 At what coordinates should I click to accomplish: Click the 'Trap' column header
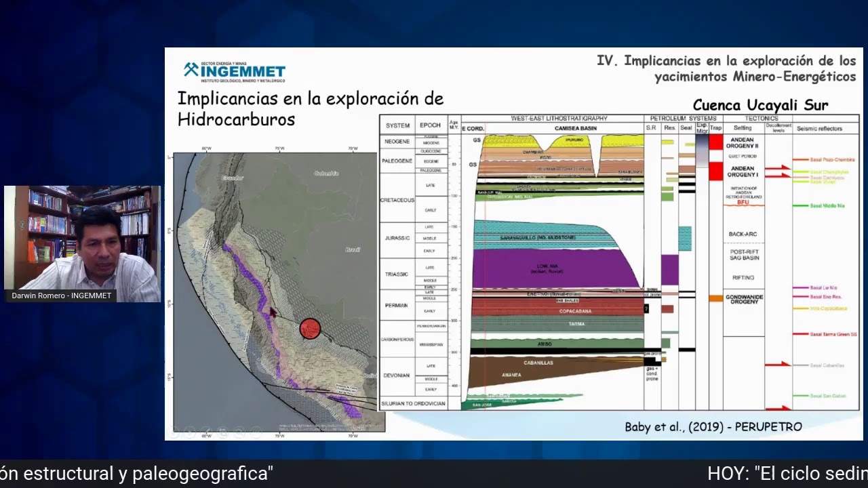(716, 127)
